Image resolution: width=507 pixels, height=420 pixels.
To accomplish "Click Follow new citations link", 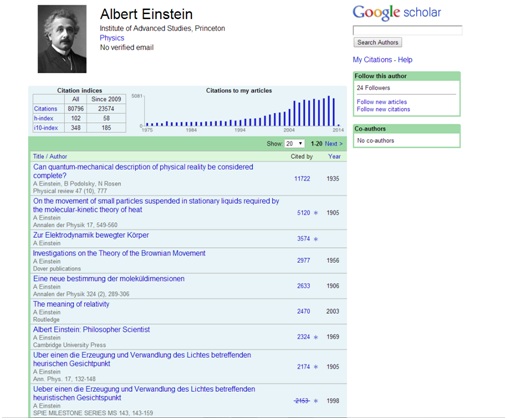I will click(x=383, y=109).
